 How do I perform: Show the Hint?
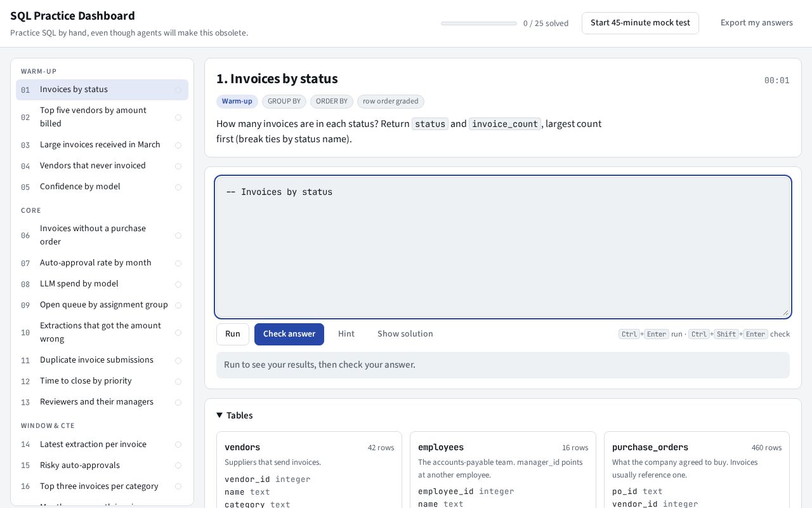click(346, 334)
